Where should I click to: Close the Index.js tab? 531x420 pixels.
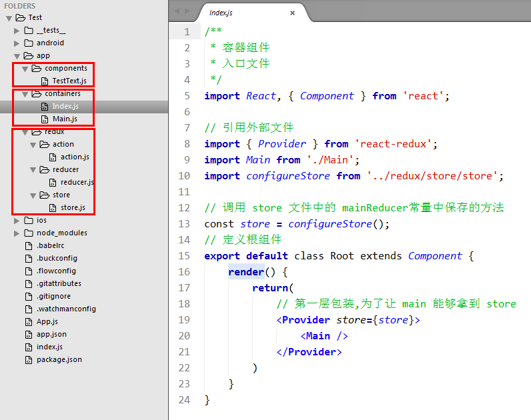(293, 13)
